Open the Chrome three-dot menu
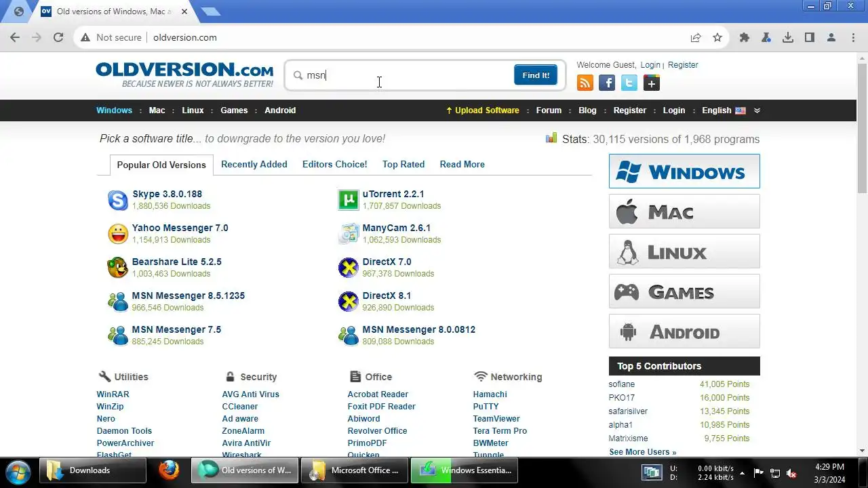The image size is (868, 488). (853, 37)
